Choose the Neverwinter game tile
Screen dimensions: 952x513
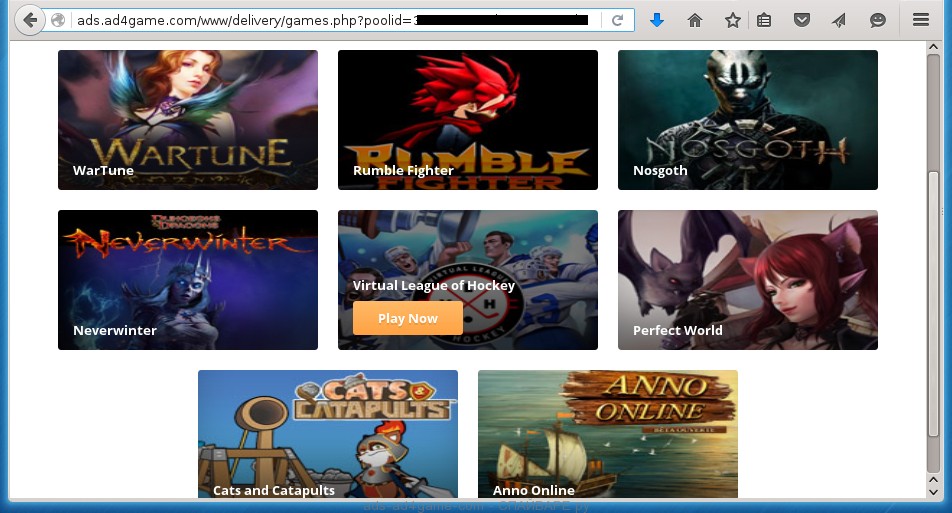188,280
